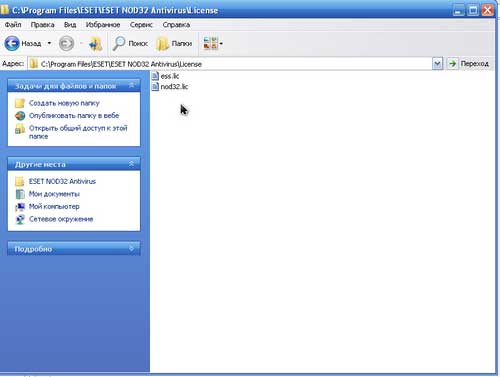Open the Файл menu

pyautogui.click(x=13, y=25)
